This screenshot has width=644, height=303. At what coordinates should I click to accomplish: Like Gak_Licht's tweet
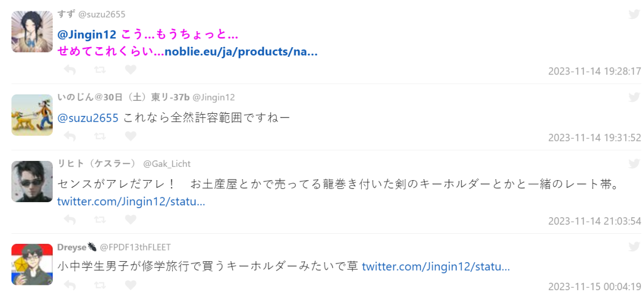point(130,219)
